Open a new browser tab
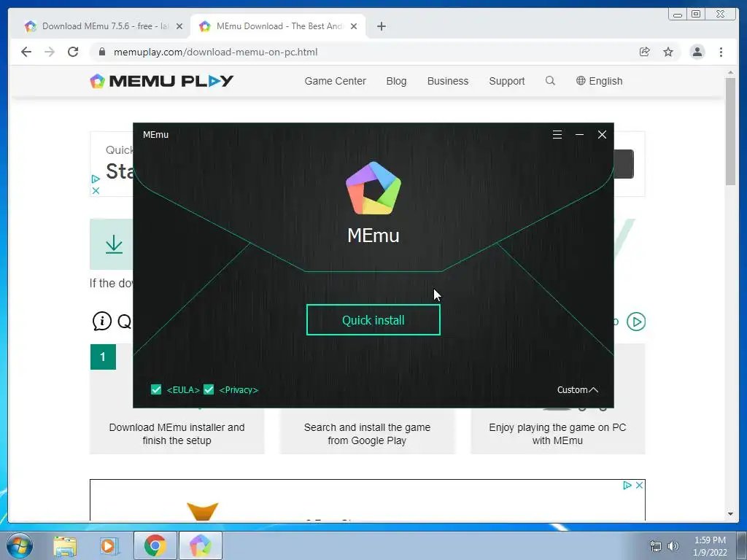 pyautogui.click(x=381, y=26)
